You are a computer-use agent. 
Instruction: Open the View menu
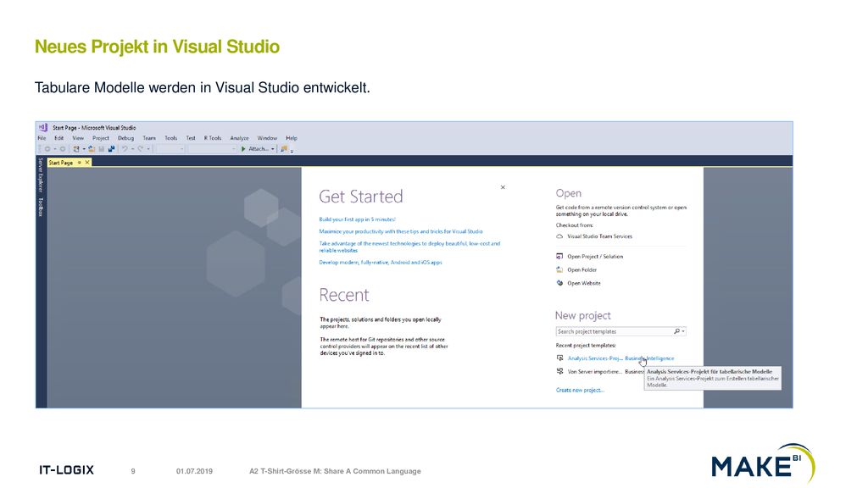(78, 138)
